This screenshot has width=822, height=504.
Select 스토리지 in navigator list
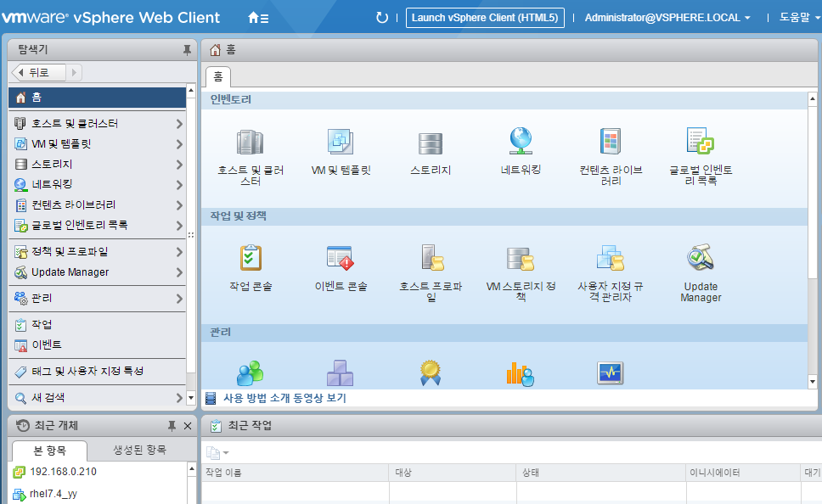[98, 165]
